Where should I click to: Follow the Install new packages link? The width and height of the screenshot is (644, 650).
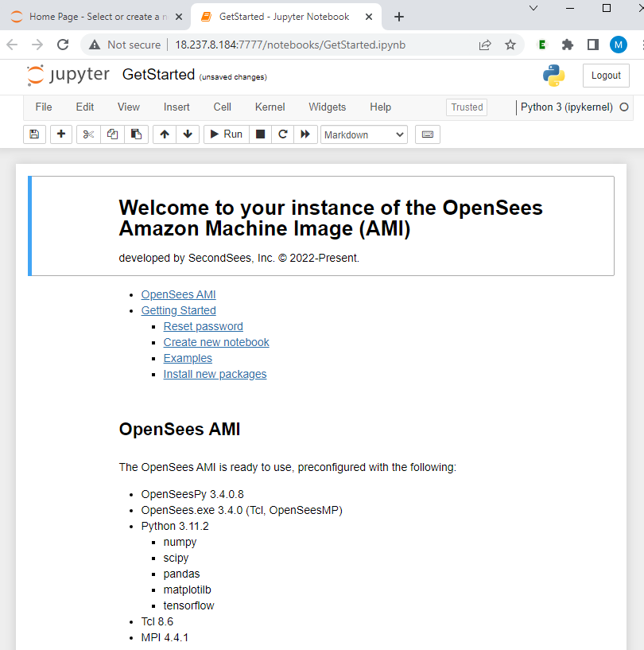click(x=215, y=374)
